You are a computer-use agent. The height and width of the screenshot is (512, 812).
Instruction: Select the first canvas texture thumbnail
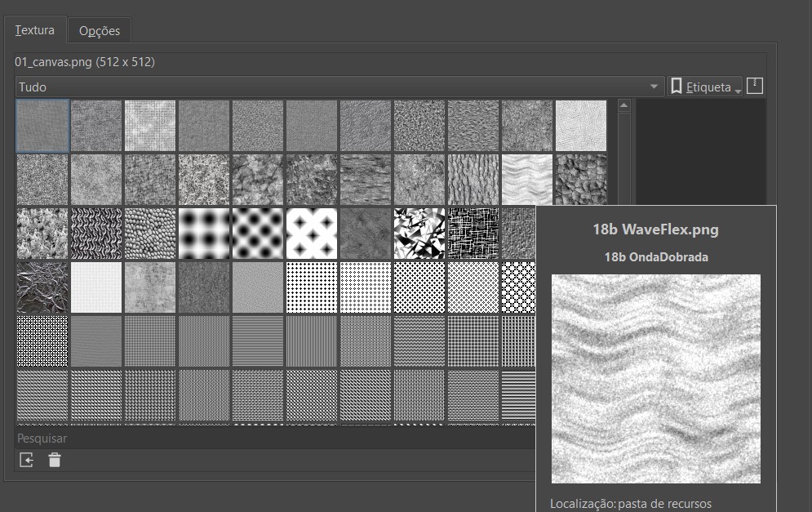pos(42,126)
